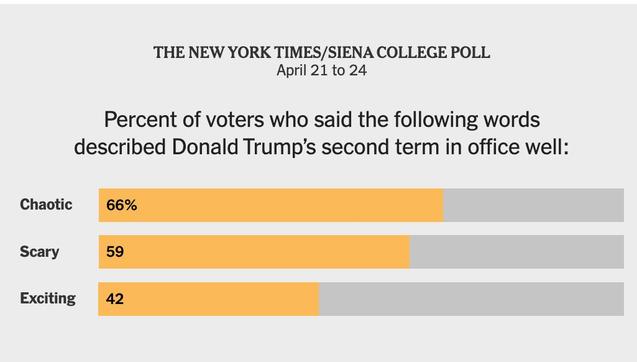Click the word Trump's in the title
The width and height of the screenshot is (637, 362).
280,147
